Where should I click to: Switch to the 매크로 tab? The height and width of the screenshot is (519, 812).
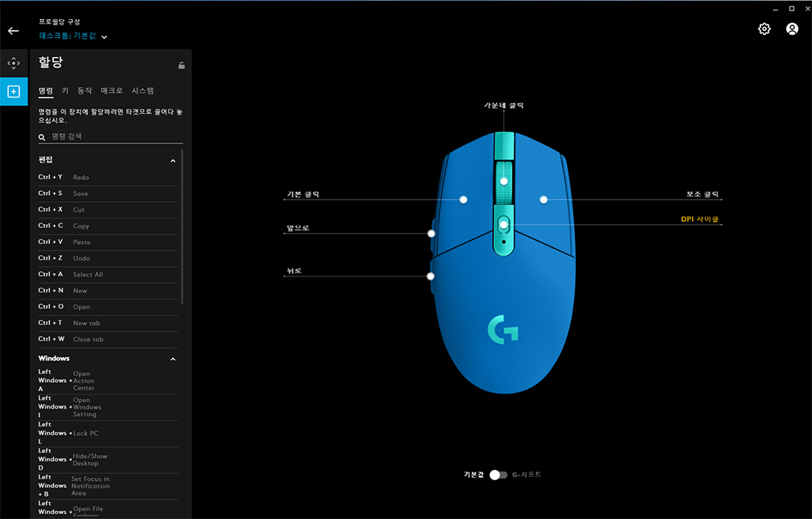coord(111,90)
